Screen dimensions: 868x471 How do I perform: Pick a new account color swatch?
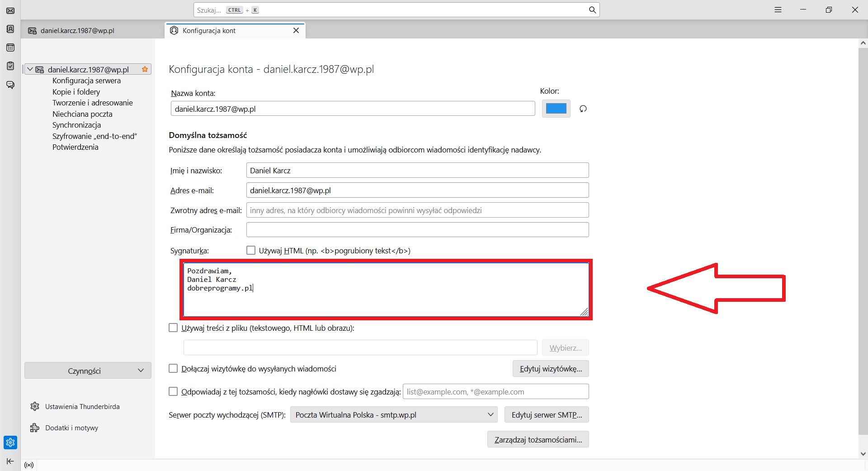pos(556,109)
